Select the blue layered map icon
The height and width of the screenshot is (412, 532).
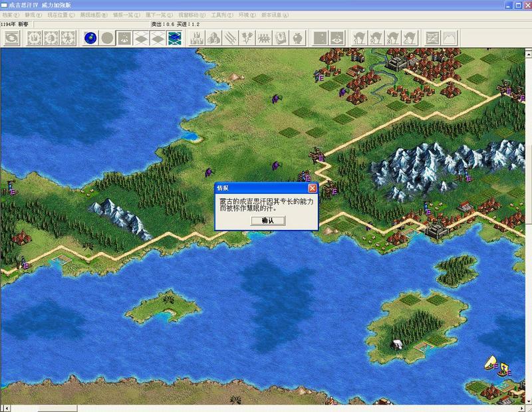(174, 38)
